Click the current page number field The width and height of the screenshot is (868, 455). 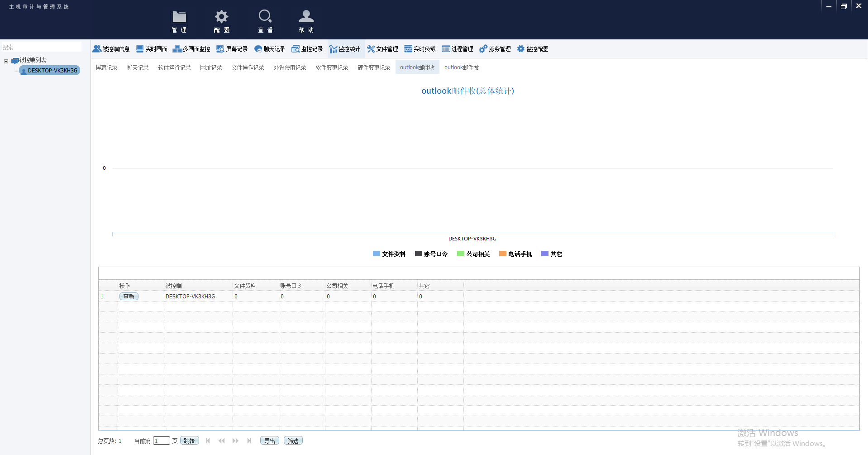pos(162,441)
